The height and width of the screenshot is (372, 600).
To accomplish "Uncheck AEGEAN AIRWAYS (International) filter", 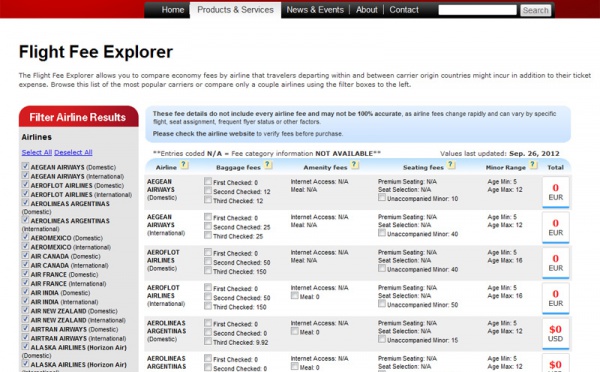I will coord(26,175).
